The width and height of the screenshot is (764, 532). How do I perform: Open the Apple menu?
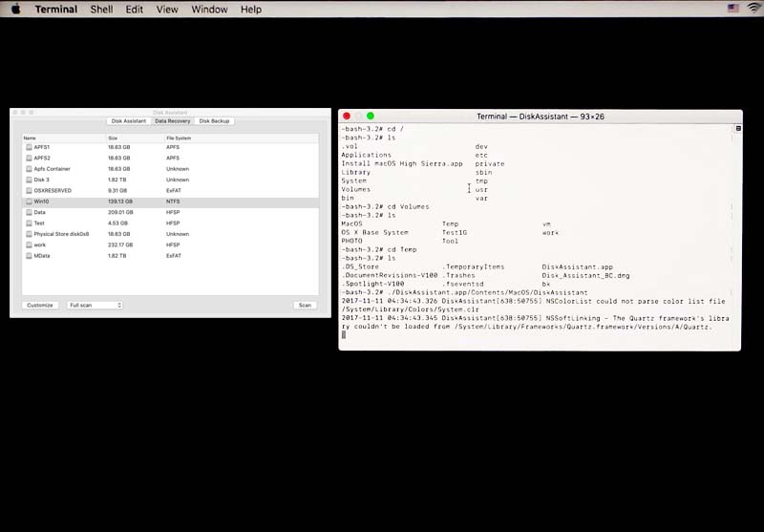pos(15,9)
